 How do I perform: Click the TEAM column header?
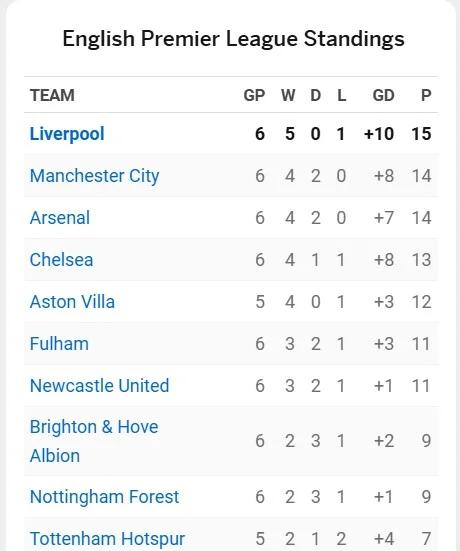(x=52, y=95)
